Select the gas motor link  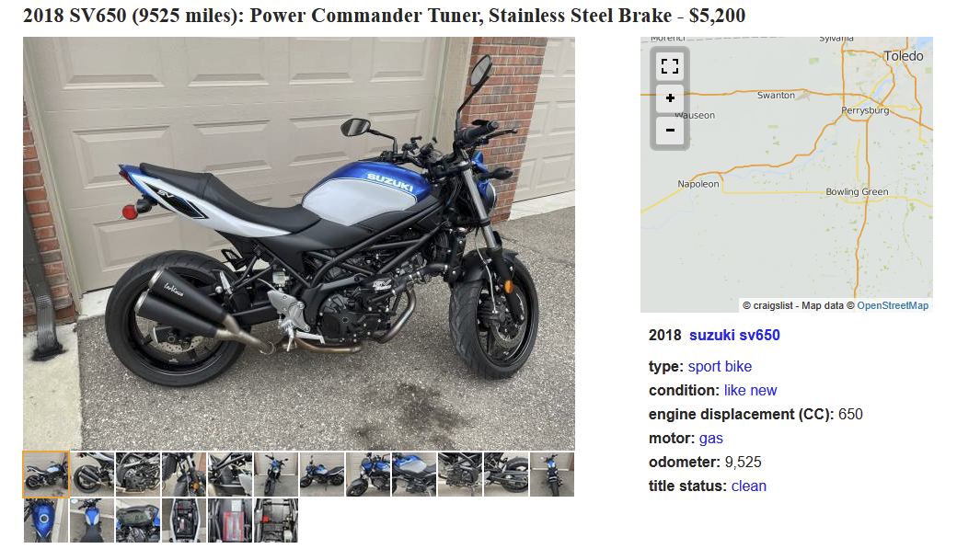(x=710, y=439)
